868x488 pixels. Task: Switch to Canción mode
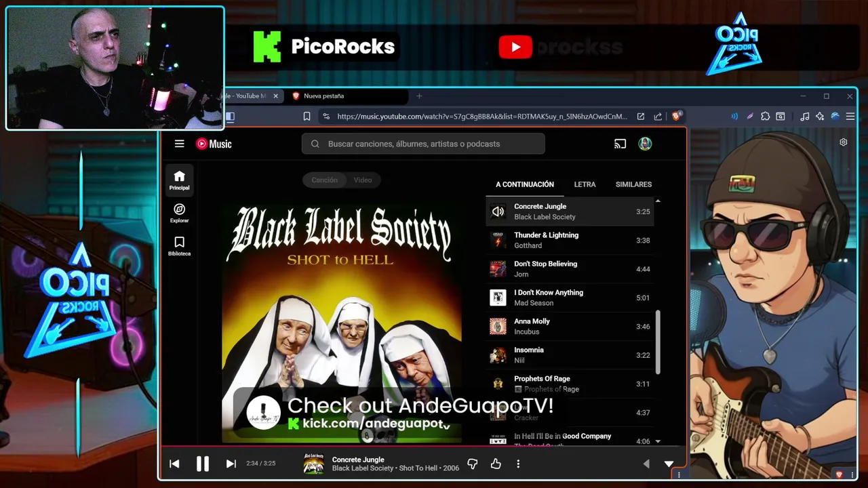coord(324,180)
